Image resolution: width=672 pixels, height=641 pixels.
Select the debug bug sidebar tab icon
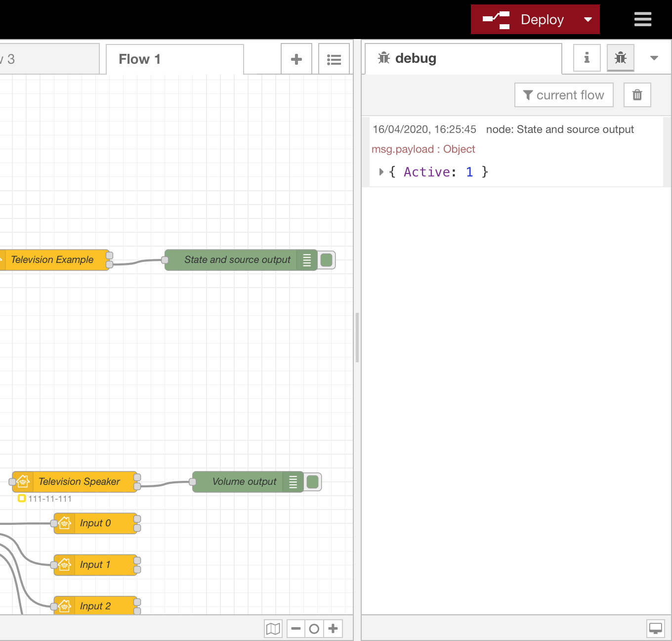[621, 58]
